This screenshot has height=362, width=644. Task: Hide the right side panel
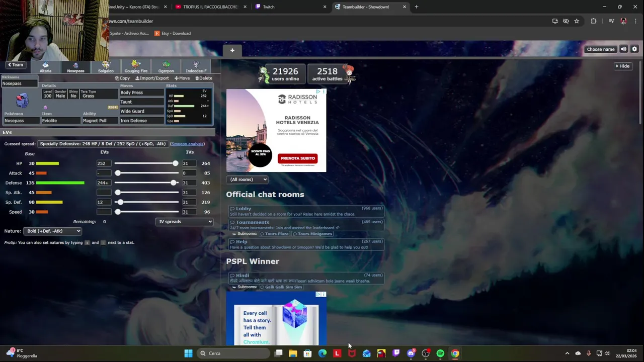click(x=622, y=66)
